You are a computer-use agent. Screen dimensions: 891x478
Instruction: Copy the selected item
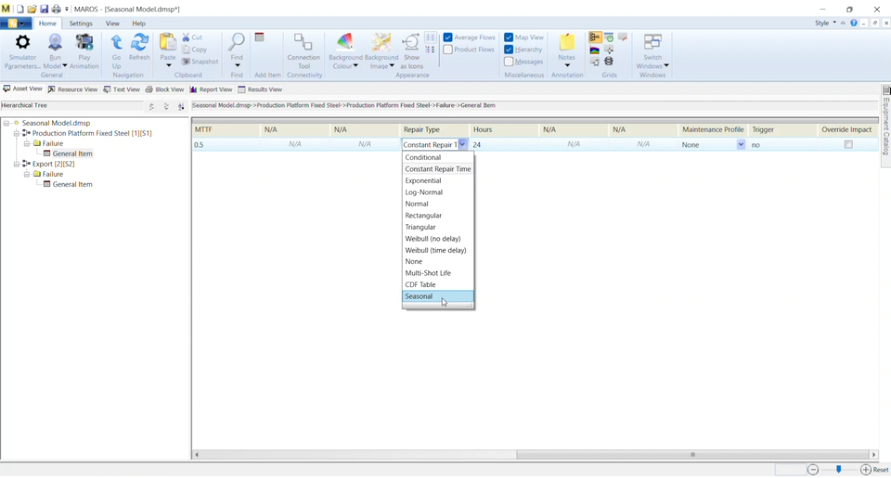[x=194, y=49]
